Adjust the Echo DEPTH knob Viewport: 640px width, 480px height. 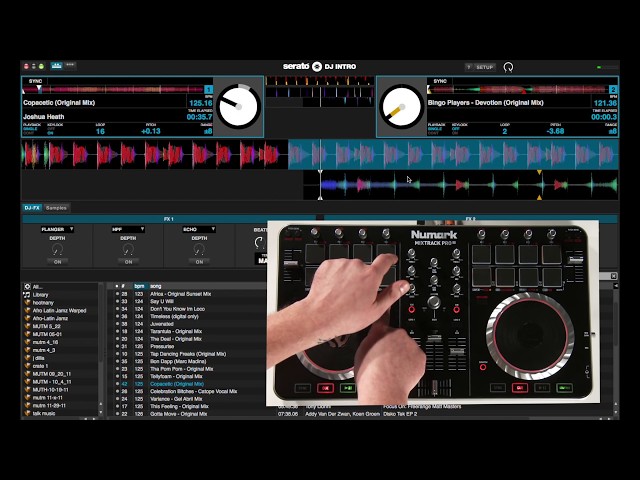(199, 250)
